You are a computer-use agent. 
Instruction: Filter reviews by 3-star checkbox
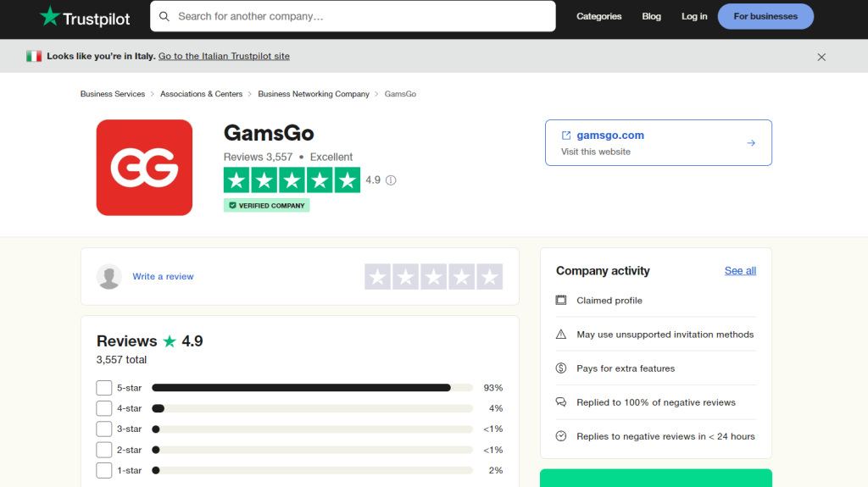(x=104, y=429)
